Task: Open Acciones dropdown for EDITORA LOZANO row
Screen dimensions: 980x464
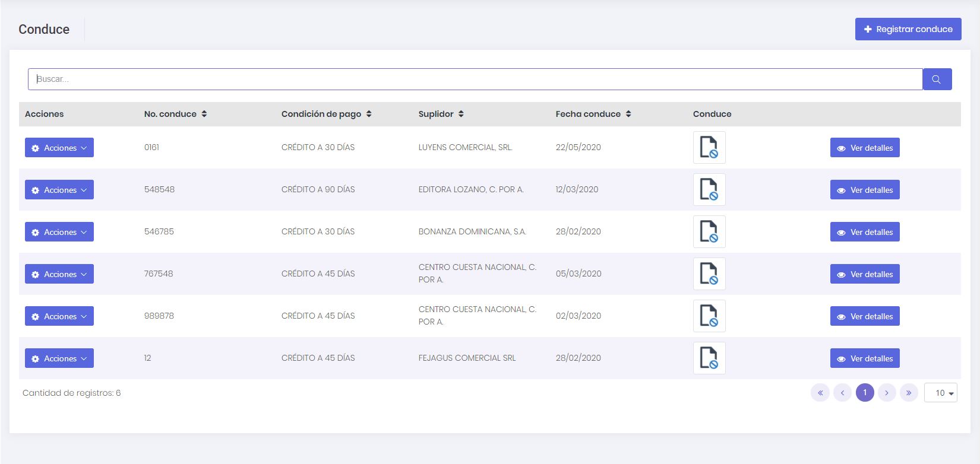Action: pyautogui.click(x=59, y=190)
